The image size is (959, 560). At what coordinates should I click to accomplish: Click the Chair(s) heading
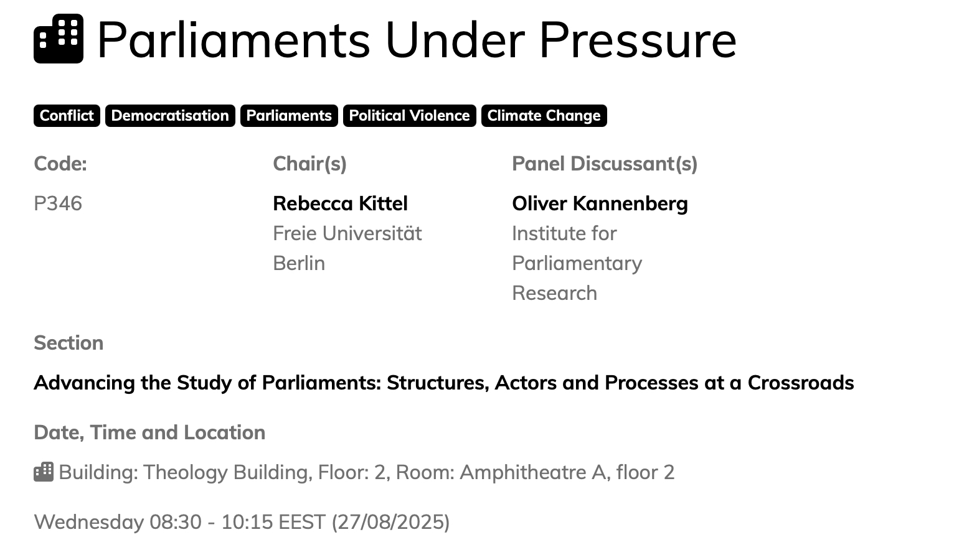click(309, 164)
